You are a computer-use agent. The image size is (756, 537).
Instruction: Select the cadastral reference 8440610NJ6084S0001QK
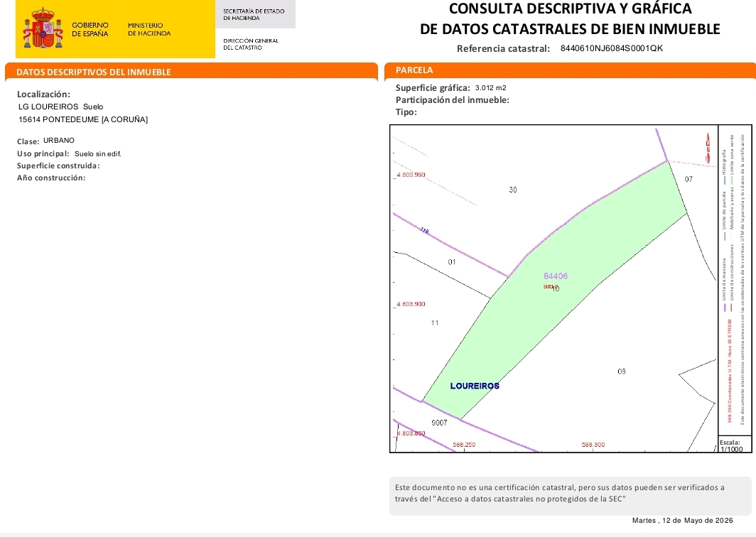point(611,48)
